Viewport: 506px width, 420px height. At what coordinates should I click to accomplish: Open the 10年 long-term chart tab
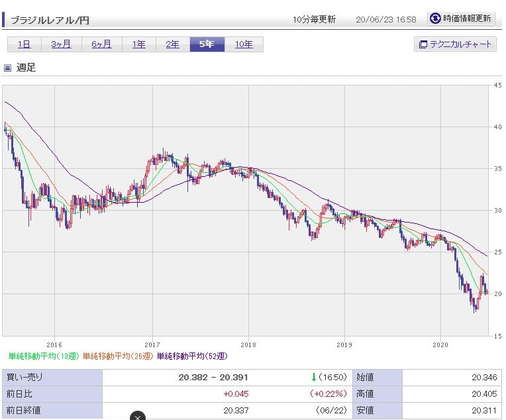(x=244, y=44)
